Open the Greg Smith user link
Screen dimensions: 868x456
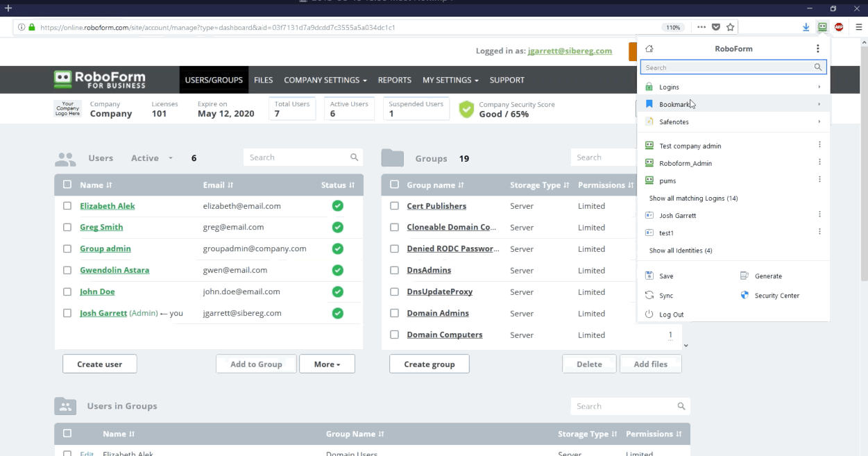101,227
